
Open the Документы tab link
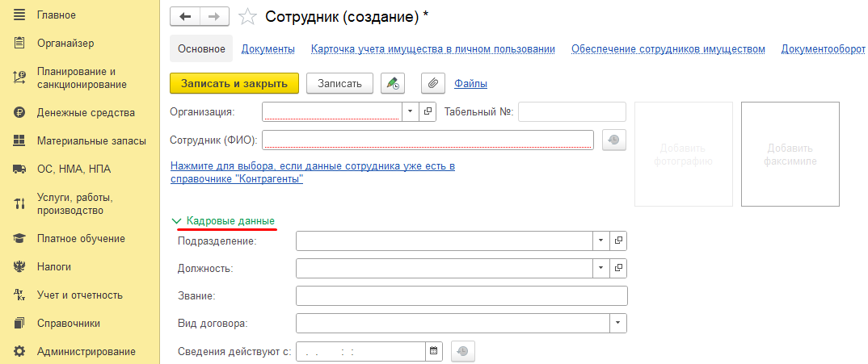[268, 49]
